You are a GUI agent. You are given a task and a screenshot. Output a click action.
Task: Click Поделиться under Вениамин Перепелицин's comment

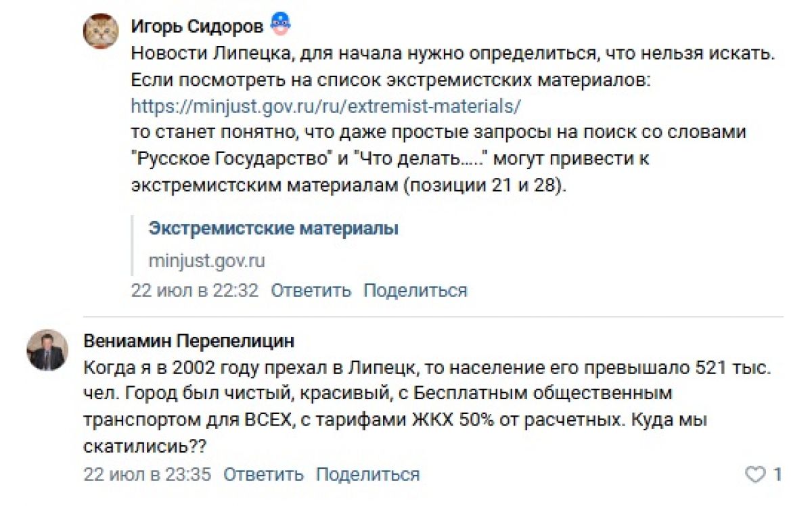pyautogui.click(x=368, y=474)
